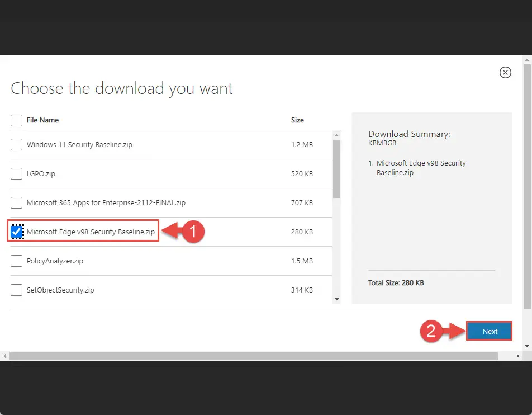This screenshot has width=532, height=415.
Task: Click the 'Total Size: 280 KB' text
Action: pyautogui.click(x=396, y=283)
